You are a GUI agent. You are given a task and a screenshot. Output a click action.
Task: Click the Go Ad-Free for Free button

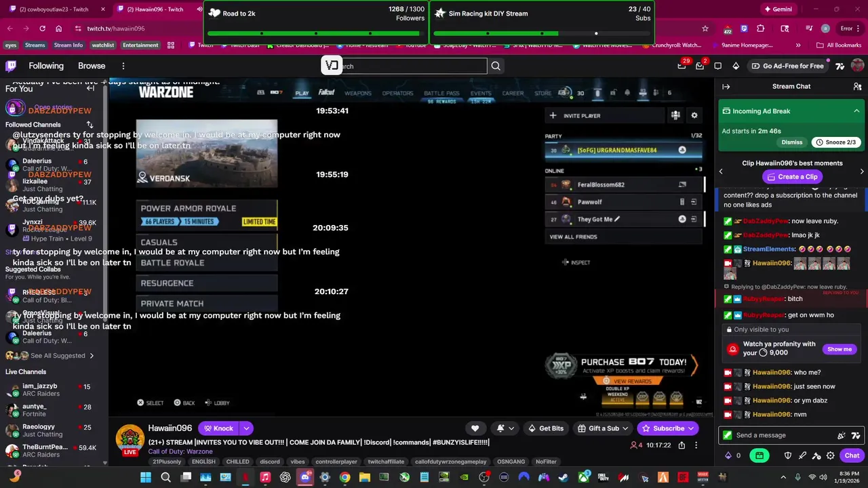pyautogui.click(x=788, y=66)
